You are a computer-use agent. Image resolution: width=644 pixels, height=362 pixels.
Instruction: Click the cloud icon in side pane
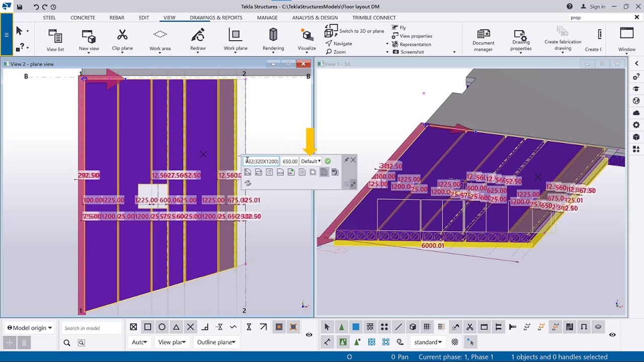point(636,113)
